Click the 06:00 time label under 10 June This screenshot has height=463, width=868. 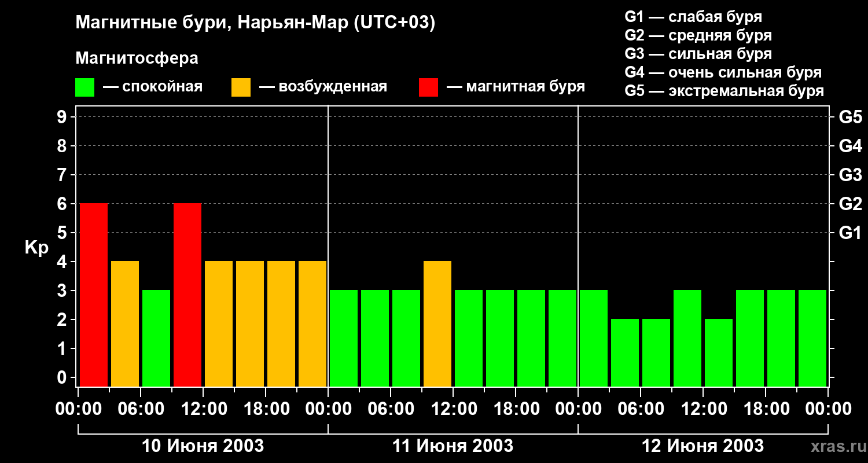coord(141,409)
